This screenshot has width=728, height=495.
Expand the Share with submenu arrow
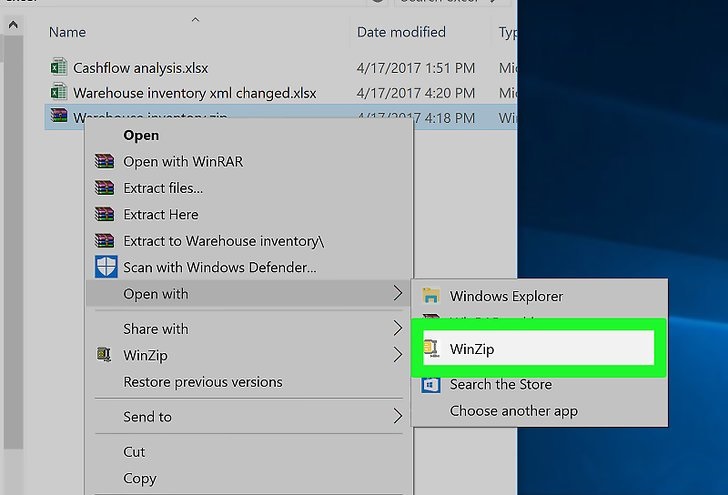pos(397,328)
